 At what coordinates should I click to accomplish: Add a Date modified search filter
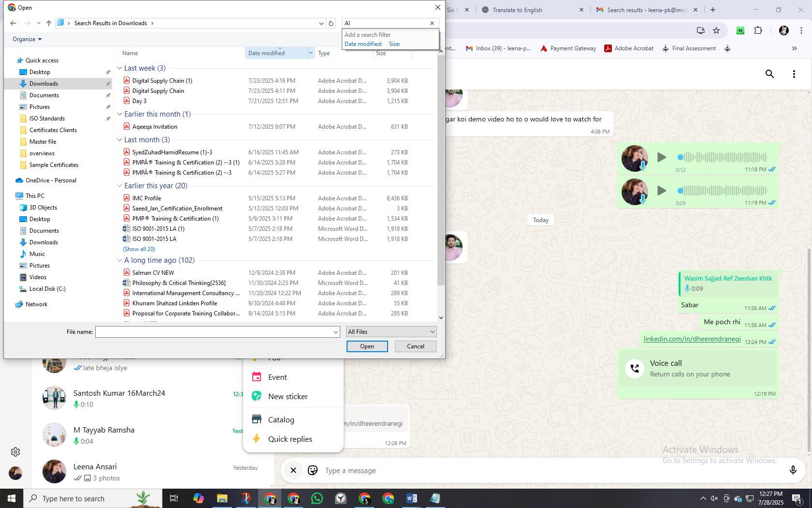(363, 44)
